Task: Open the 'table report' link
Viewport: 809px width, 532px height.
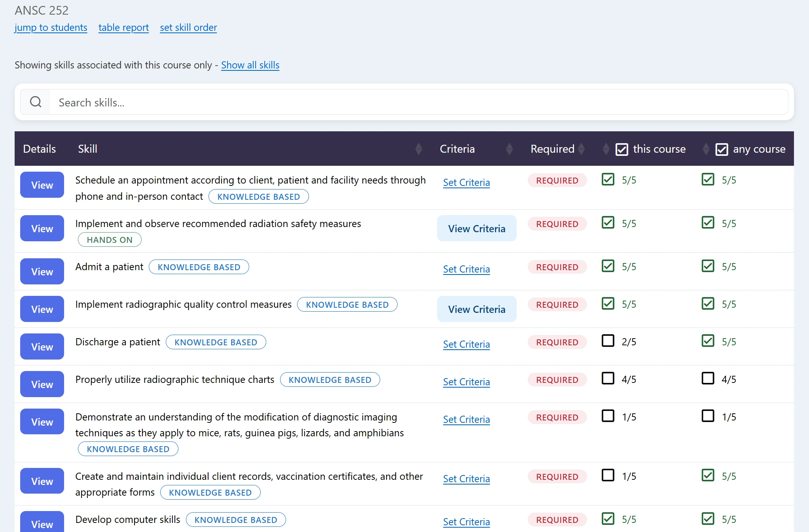Action: 123,27
